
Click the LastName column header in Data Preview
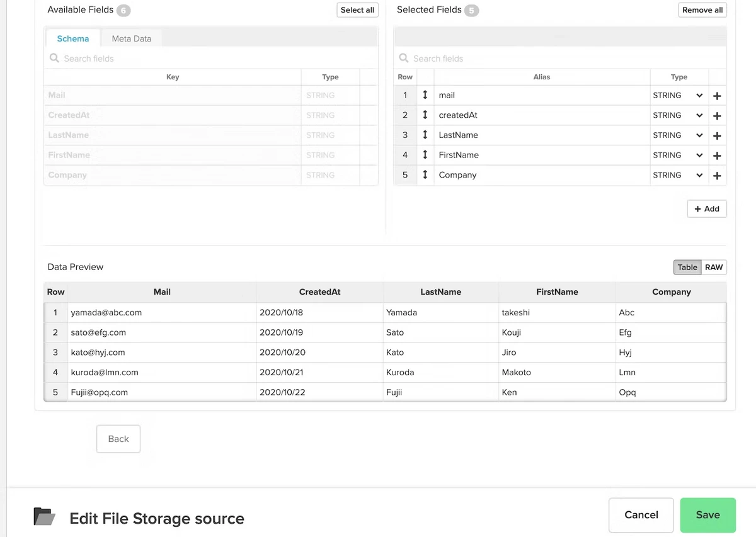point(441,292)
